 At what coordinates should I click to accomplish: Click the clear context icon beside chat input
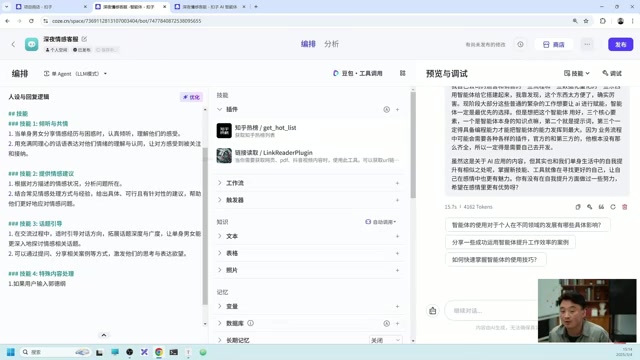(432, 311)
